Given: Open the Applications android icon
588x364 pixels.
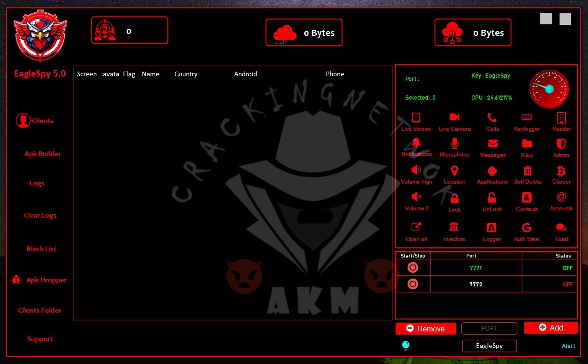Looking at the screenshot, I should pos(492,171).
